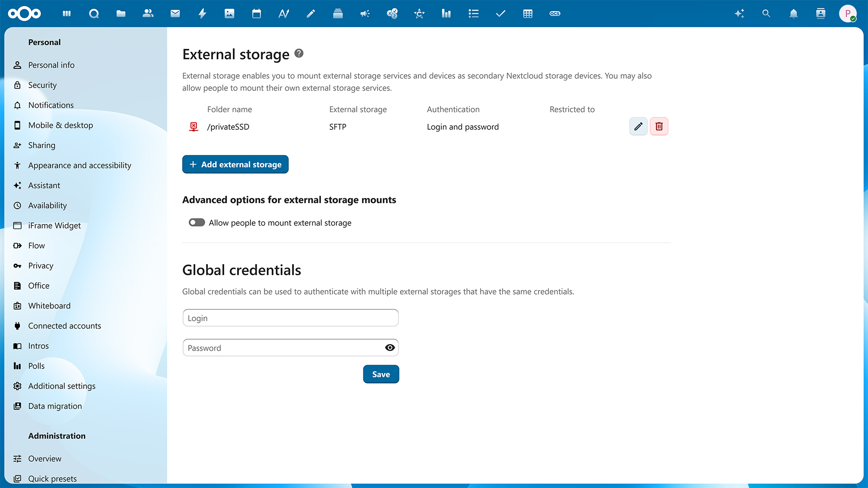The image size is (868, 488).
Task: Open unified search magnifier icon
Action: tap(766, 14)
